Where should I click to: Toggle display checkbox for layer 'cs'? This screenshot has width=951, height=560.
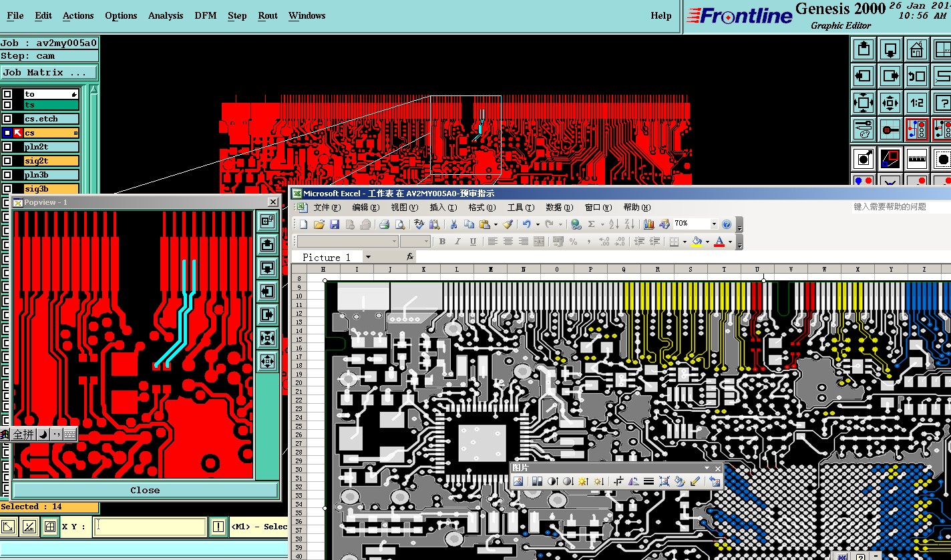tap(7, 133)
